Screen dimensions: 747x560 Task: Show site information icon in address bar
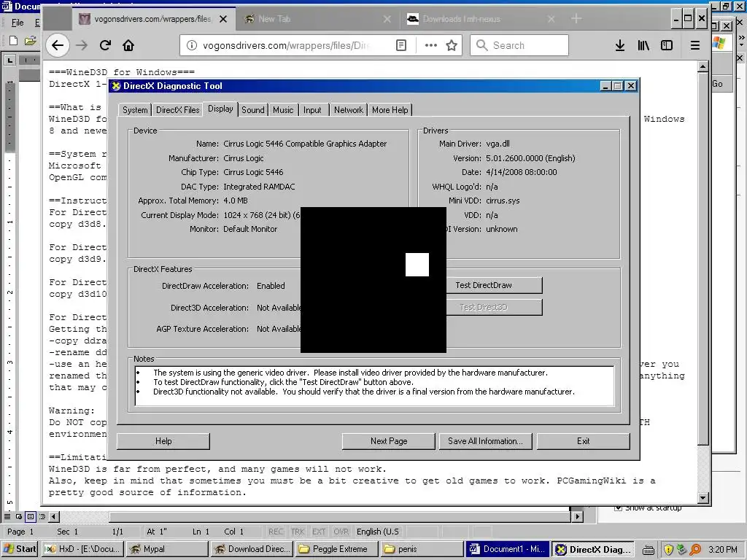(192, 45)
